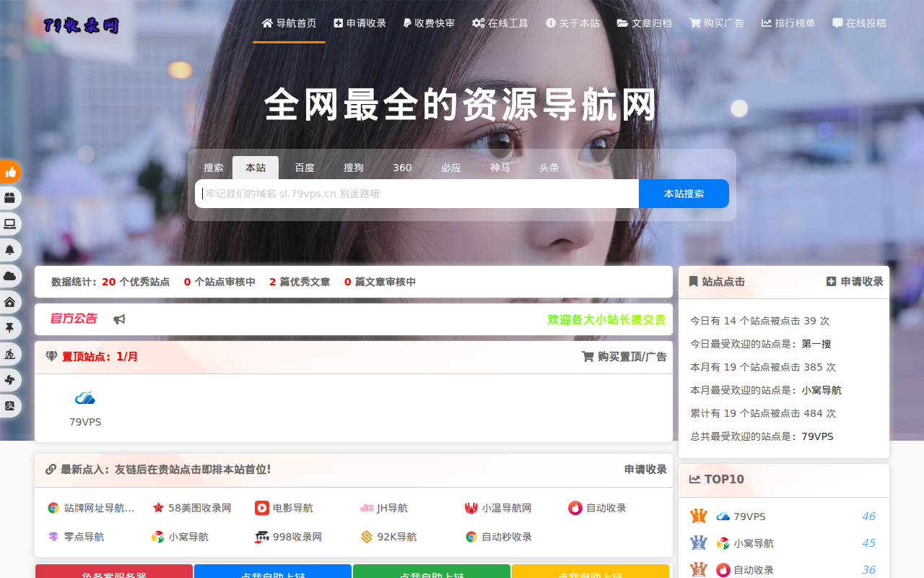924x578 pixels.
Task: Click the fan icon in left sidebar
Action: click(x=10, y=380)
